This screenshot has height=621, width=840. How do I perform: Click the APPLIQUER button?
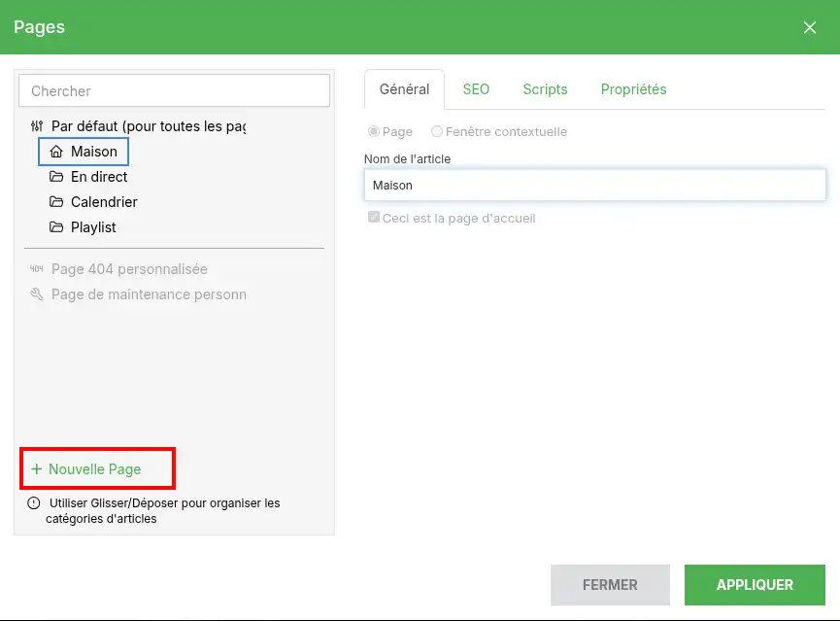755,584
